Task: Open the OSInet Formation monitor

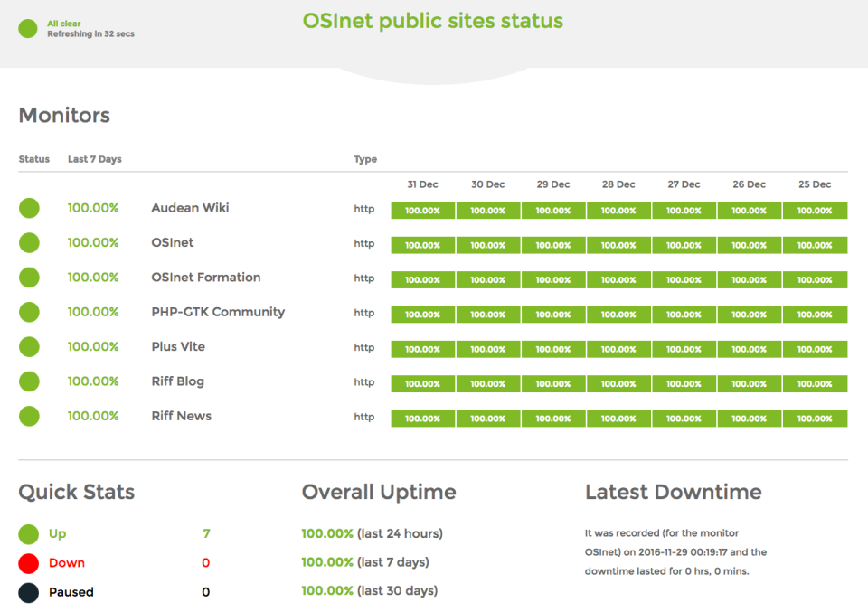Action: point(206,278)
